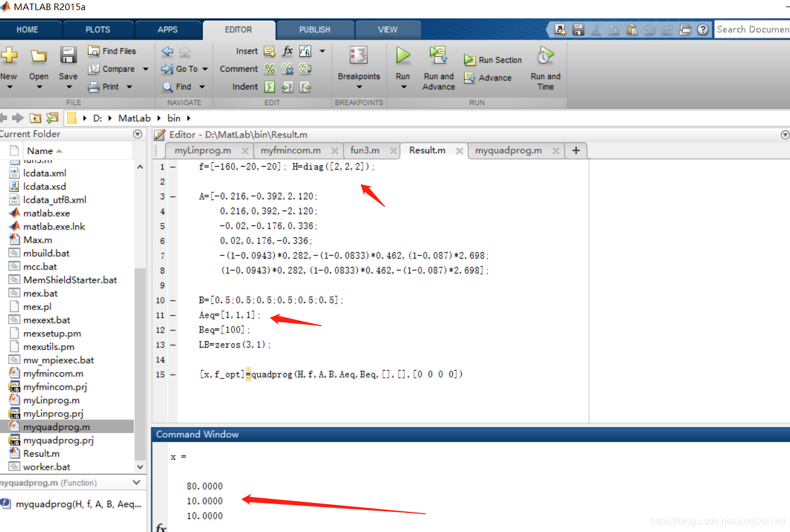This screenshot has height=532, width=790.
Task: Click the New file plus icon
Action: tap(8, 56)
